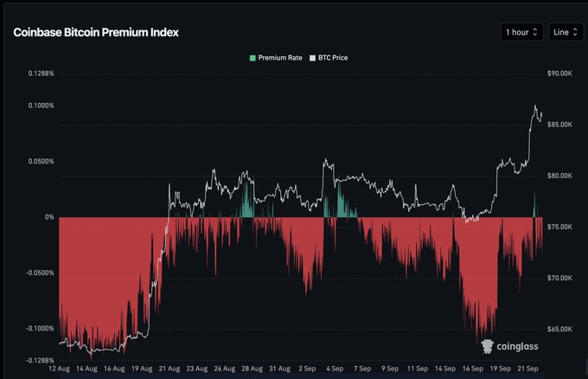Open the Line chart type dropdown
The width and height of the screenshot is (588, 379).
[566, 32]
